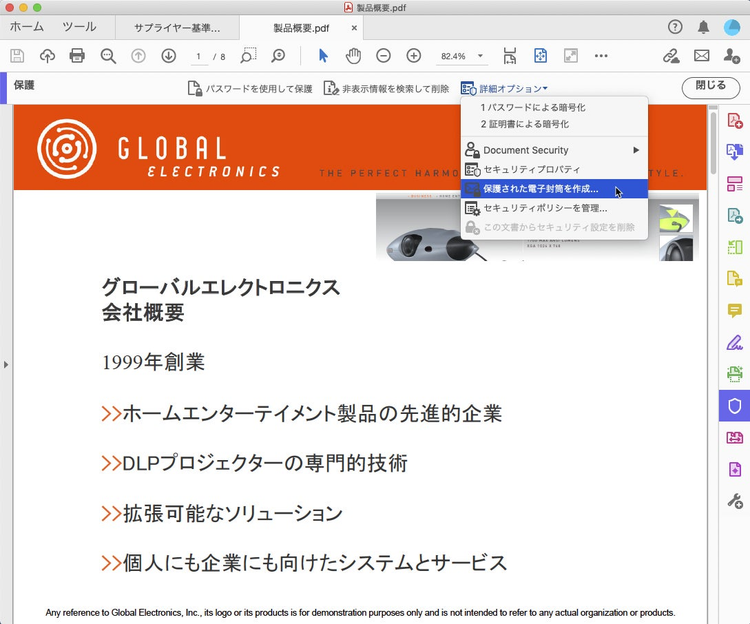
Task: Send file by email envelope icon
Action: point(701,56)
